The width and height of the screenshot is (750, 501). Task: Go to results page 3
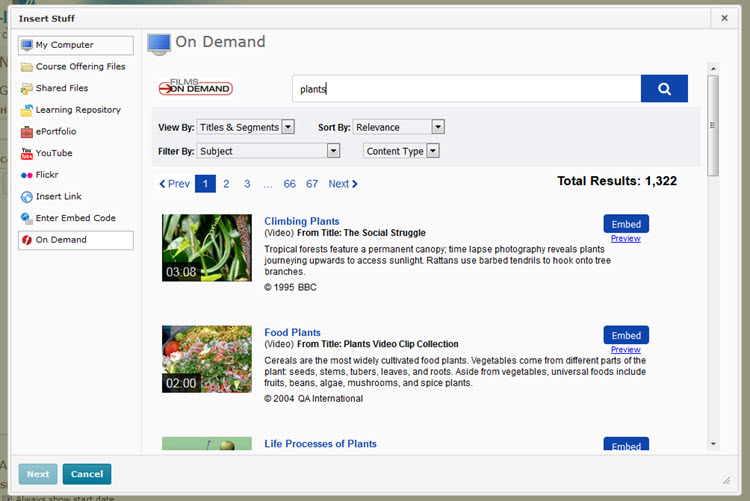(247, 184)
